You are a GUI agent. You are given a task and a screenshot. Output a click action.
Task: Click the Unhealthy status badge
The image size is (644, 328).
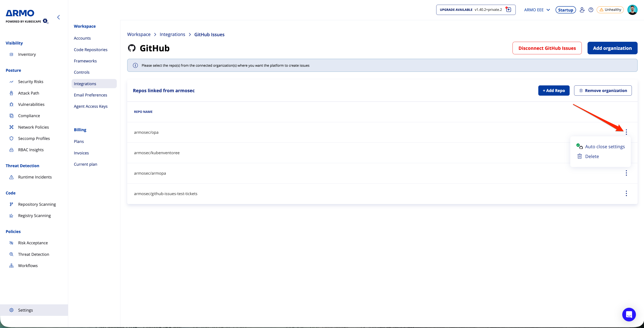click(610, 10)
